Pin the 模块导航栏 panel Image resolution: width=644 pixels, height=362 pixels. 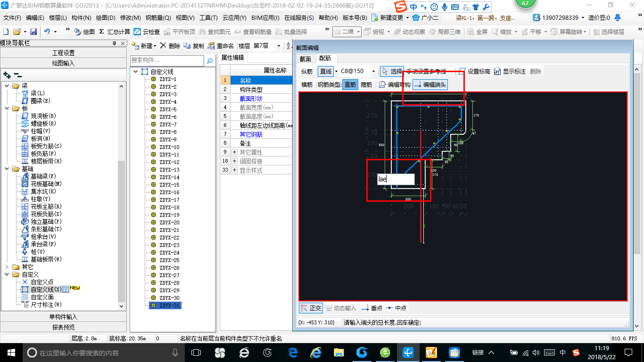tap(114, 43)
